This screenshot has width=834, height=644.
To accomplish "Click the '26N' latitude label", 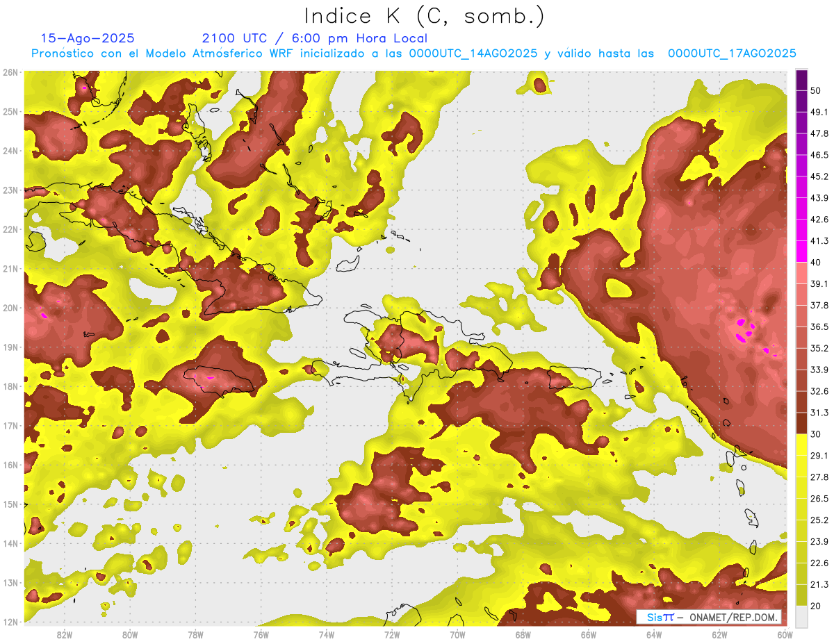I will pos(10,72).
